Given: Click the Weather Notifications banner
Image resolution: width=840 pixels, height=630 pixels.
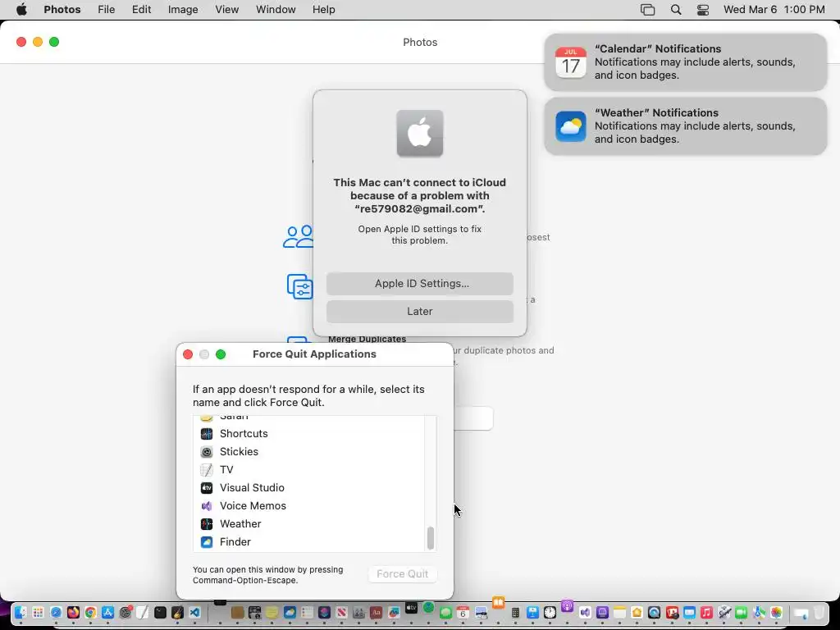Looking at the screenshot, I should (x=685, y=126).
